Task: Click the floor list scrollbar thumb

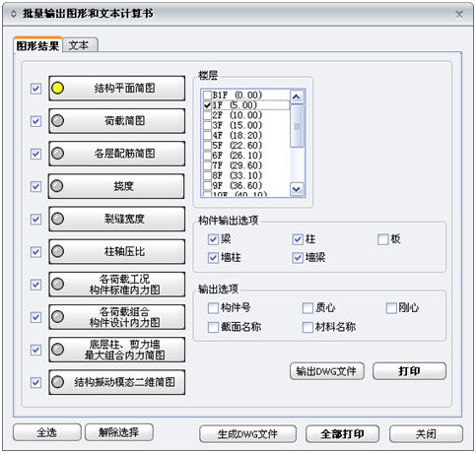Action: pyautogui.click(x=297, y=126)
